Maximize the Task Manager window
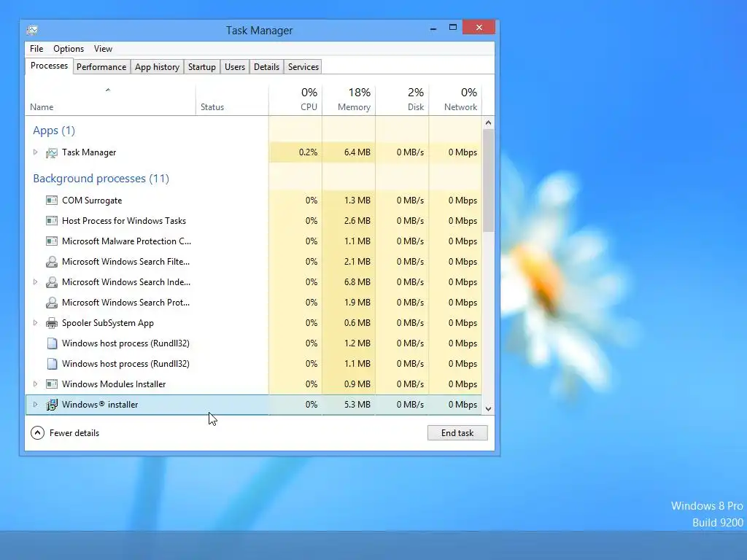747x560 pixels. (x=453, y=28)
